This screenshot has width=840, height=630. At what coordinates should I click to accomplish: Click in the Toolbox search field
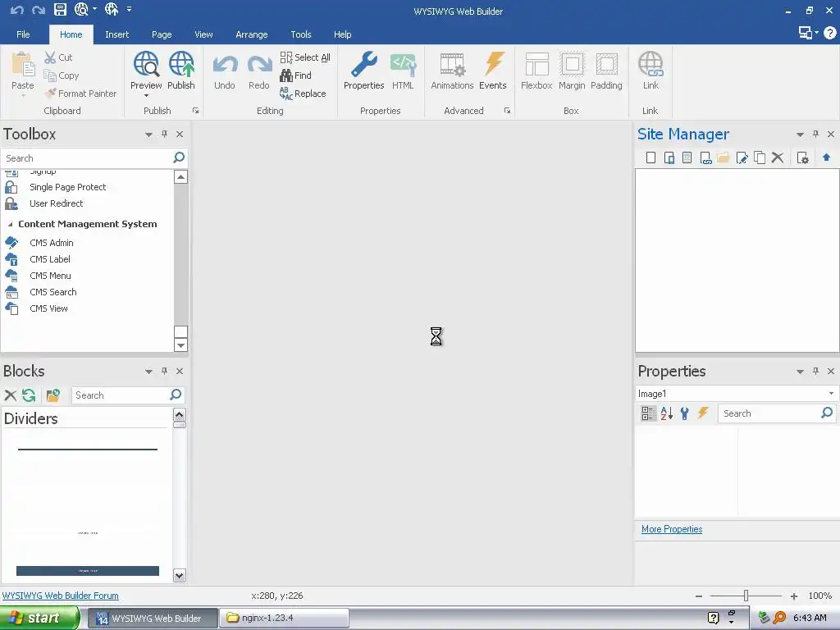88,158
